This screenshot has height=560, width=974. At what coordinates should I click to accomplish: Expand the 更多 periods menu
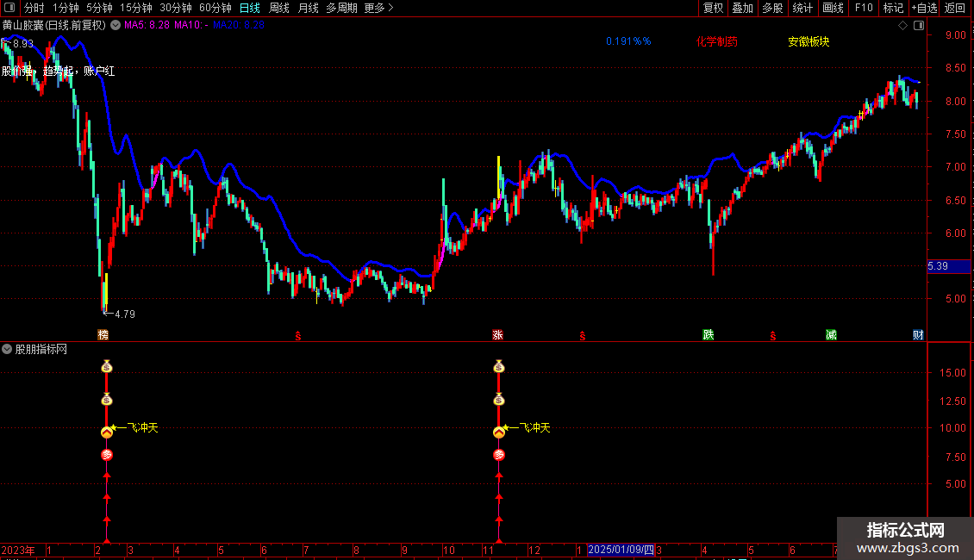point(378,8)
